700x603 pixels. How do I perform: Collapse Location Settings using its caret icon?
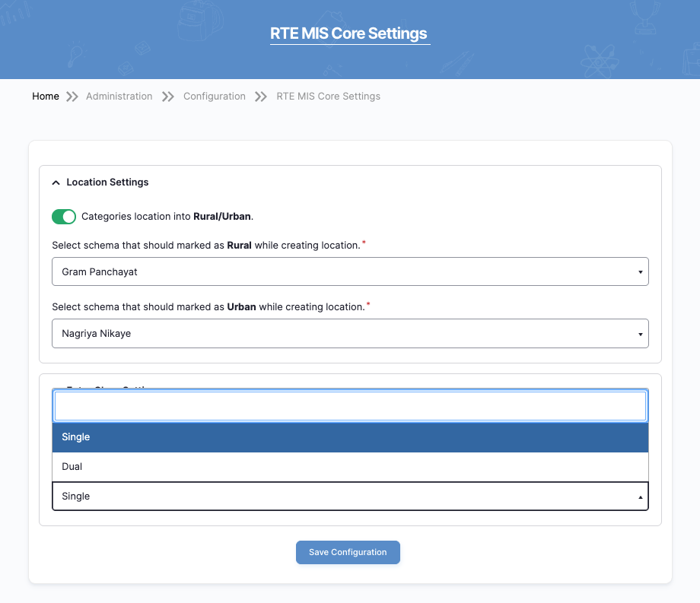[56, 182]
